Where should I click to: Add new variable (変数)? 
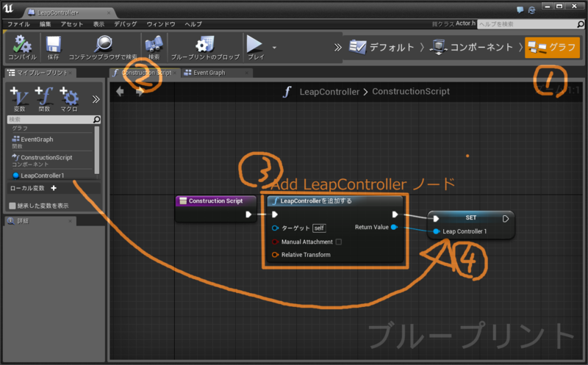coord(19,99)
